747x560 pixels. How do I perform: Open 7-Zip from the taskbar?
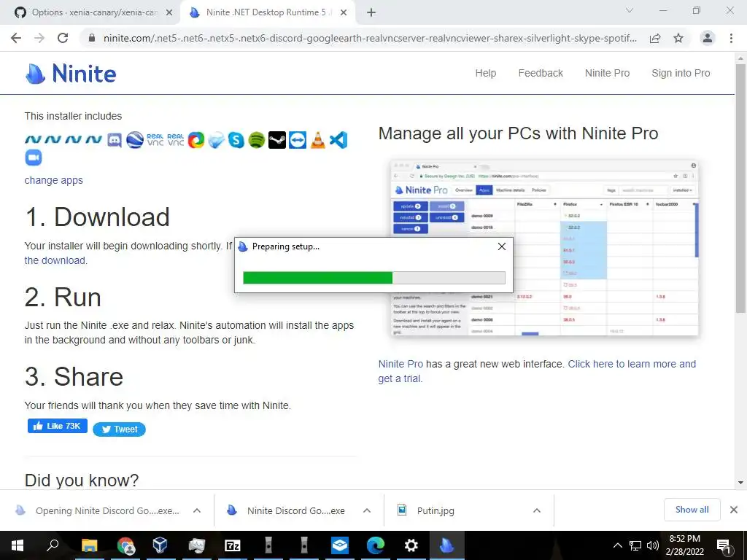pyautogui.click(x=233, y=545)
